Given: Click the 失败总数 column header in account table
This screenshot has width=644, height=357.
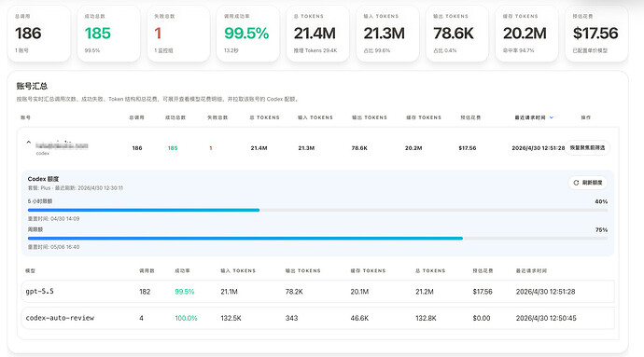Looking at the screenshot, I should click(217, 117).
